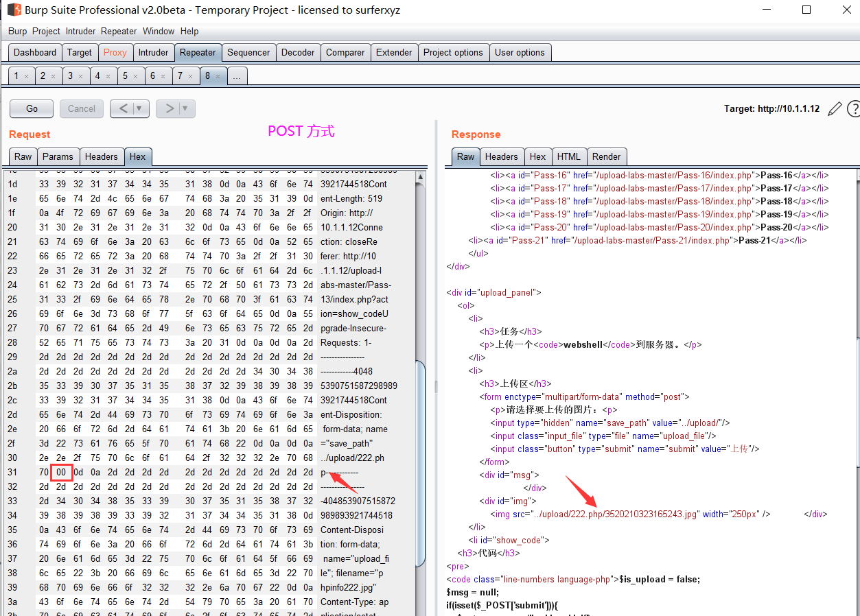View Response HTML tab
The width and height of the screenshot is (860, 616).
(569, 156)
